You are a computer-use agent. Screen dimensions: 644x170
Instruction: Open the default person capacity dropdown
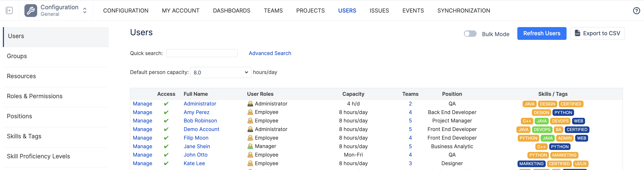point(221,72)
